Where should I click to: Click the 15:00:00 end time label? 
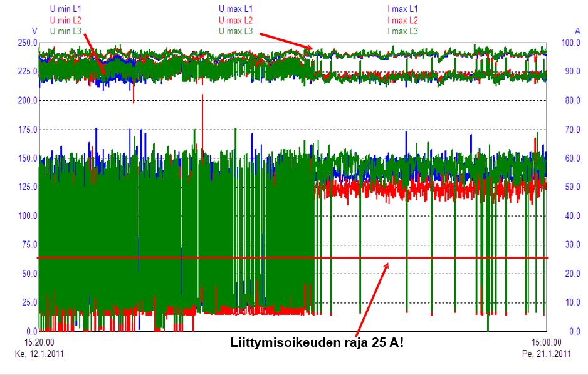[547, 342]
